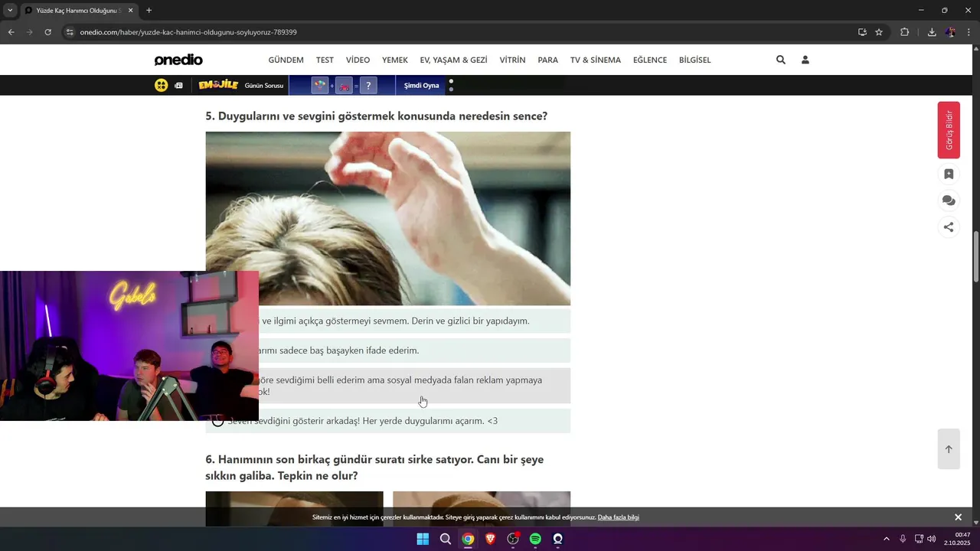
Task: Bookmark this page with the star icon
Action: pos(879,32)
